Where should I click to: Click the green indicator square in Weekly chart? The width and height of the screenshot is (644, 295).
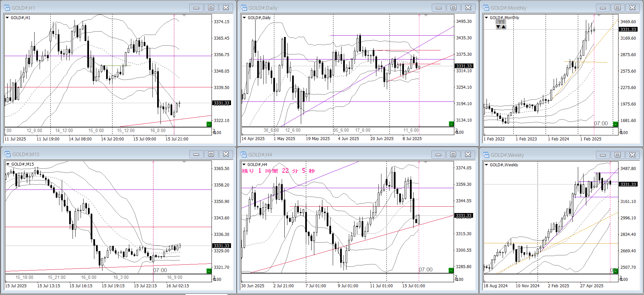(x=615, y=270)
